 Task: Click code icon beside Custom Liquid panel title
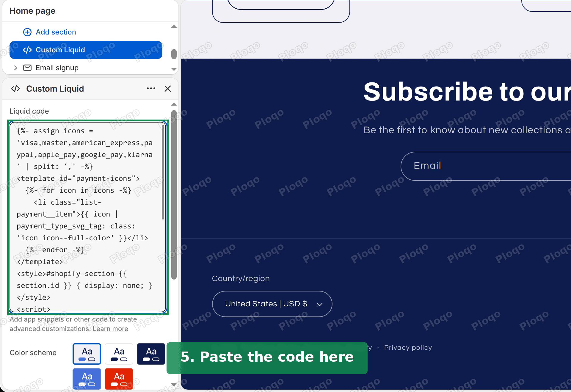click(x=15, y=89)
